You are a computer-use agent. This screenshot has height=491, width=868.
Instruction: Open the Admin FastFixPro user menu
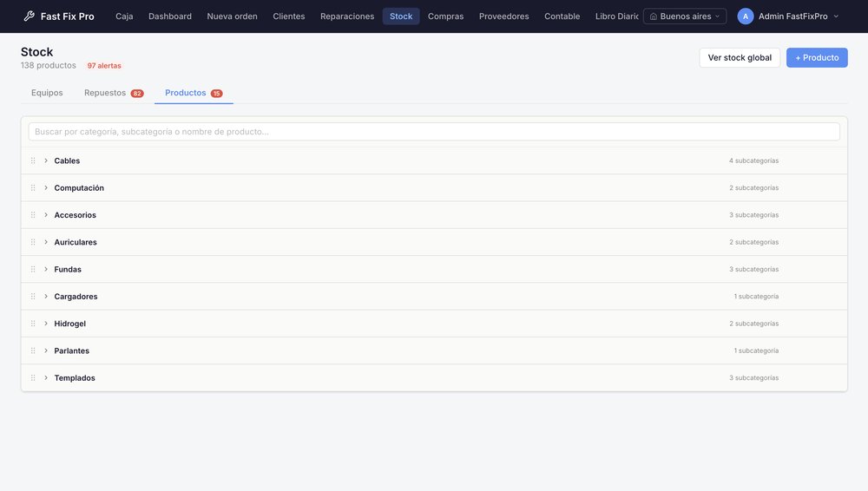788,16
